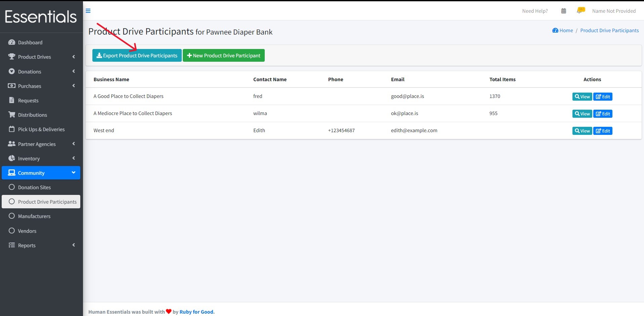644x316 pixels.
Task: Edit A Mediocre Place to Collect Diapers
Action: pos(603,114)
